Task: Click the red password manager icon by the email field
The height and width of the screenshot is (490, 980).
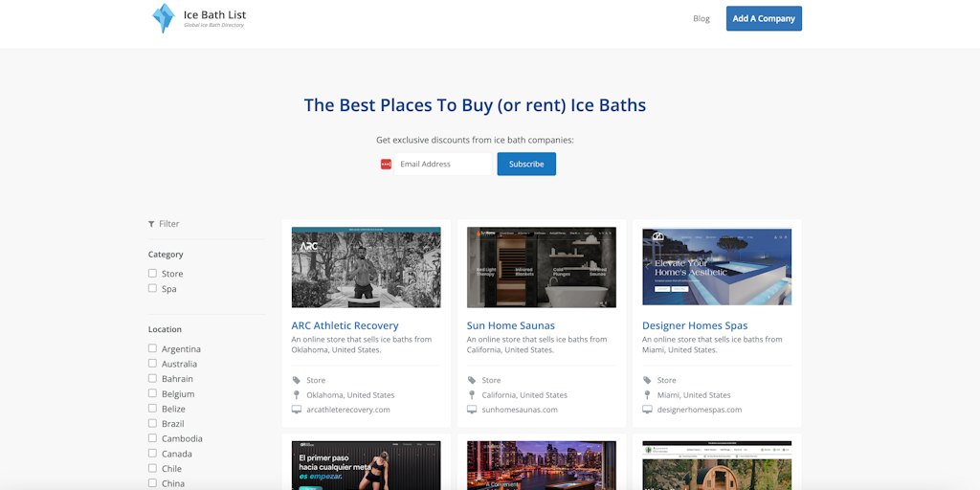Action: point(387,164)
